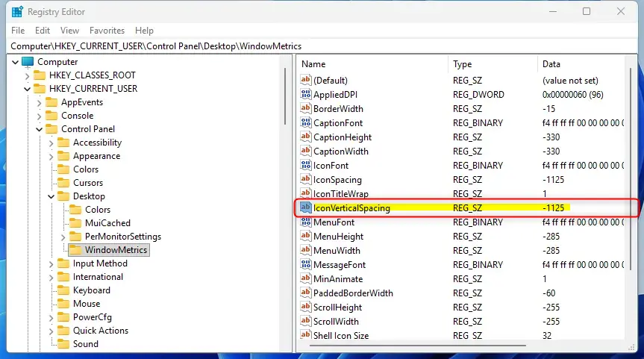644x359 pixels.
Task: Select the ScrollWidth value name
Action: point(336,321)
